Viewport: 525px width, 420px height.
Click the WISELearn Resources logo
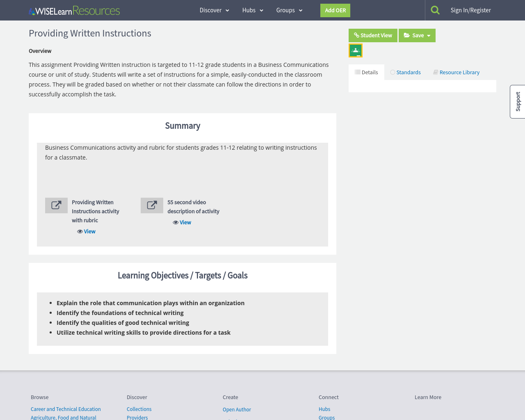coord(74,10)
